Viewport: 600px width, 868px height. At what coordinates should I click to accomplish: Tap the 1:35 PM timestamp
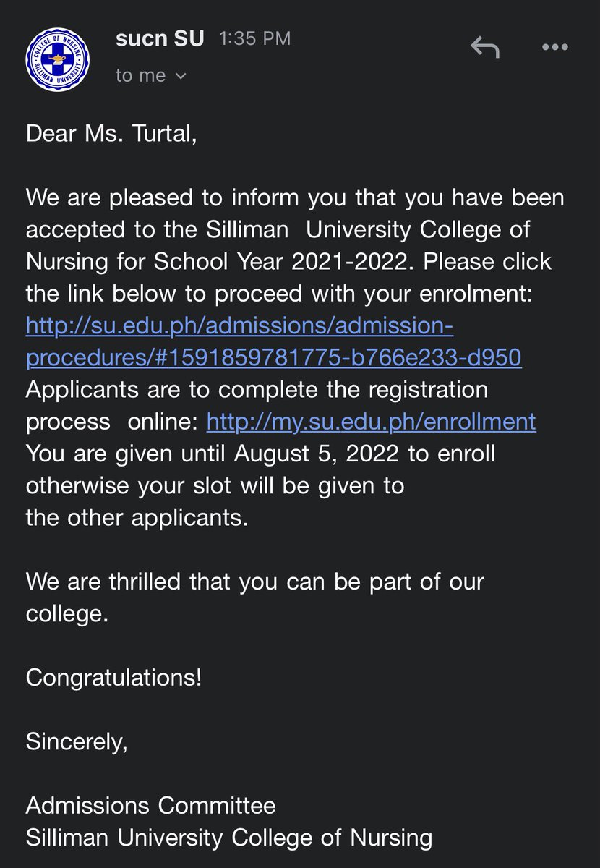(255, 39)
